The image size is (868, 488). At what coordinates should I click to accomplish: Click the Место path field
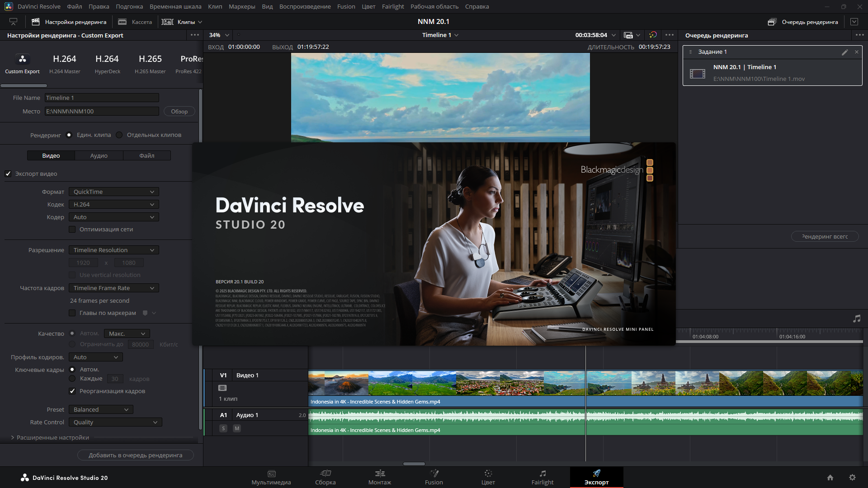[102, 112]
